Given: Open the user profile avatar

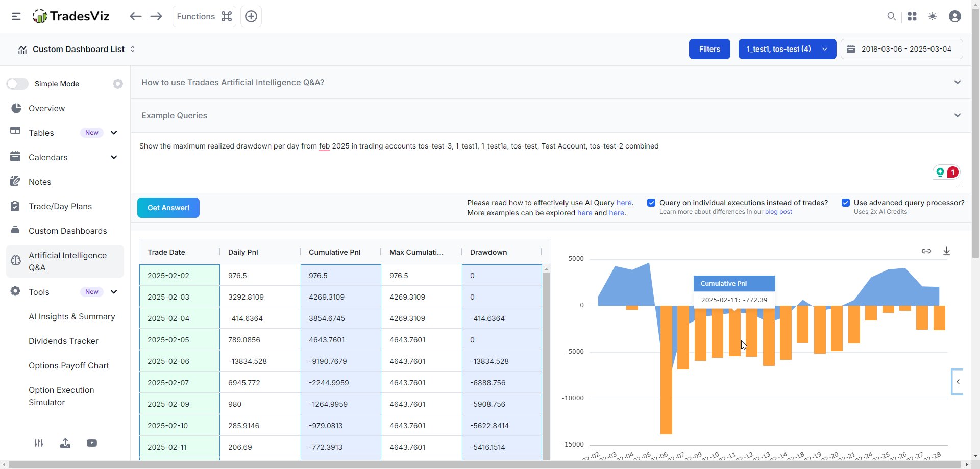Looking at the screenshot, I should pyautogui.click(x=955, y=16).
